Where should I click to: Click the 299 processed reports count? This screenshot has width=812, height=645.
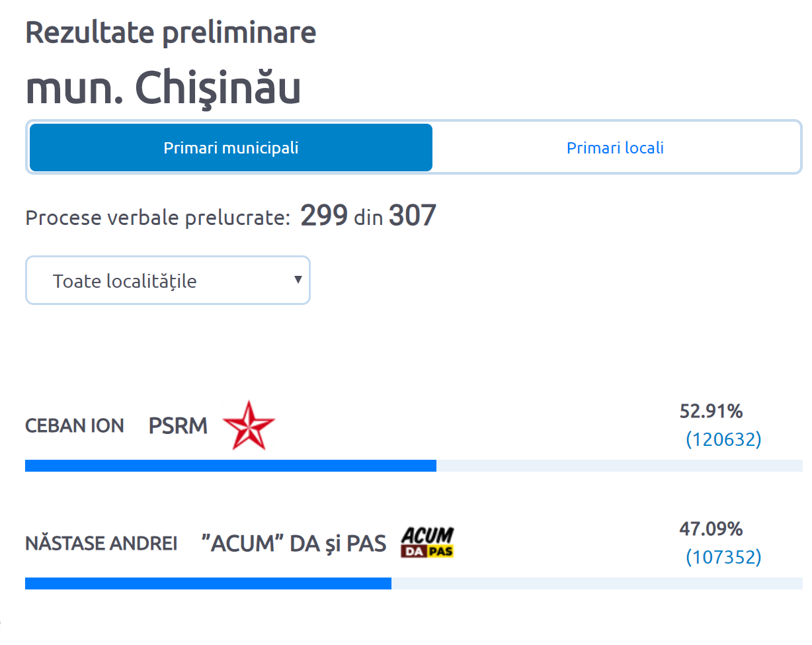click(324, 216)
